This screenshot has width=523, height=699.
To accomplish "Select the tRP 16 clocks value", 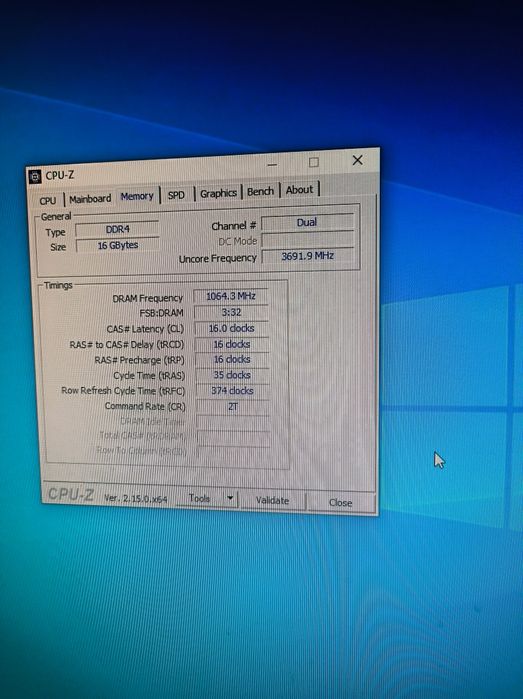I will (232, 359).
